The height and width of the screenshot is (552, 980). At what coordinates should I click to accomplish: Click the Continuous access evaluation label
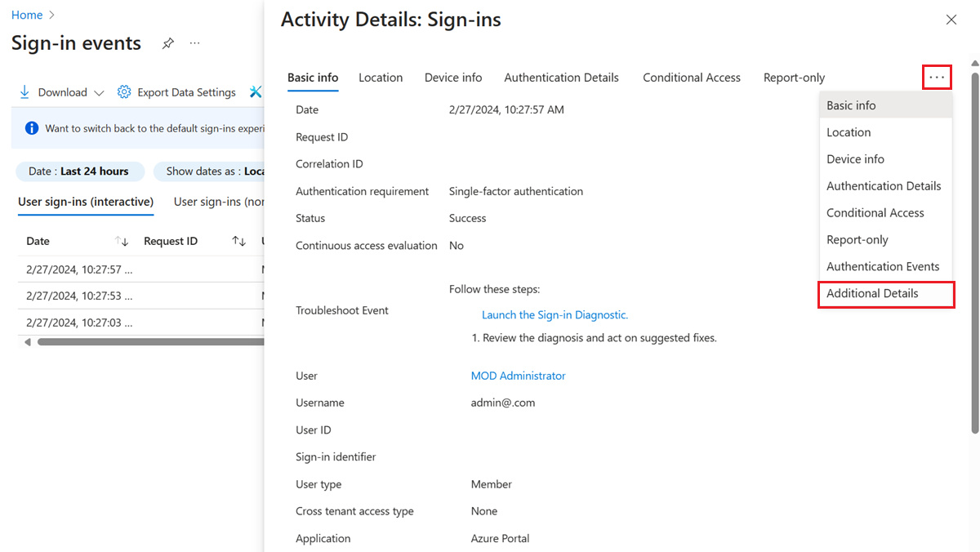click(367, 245)
